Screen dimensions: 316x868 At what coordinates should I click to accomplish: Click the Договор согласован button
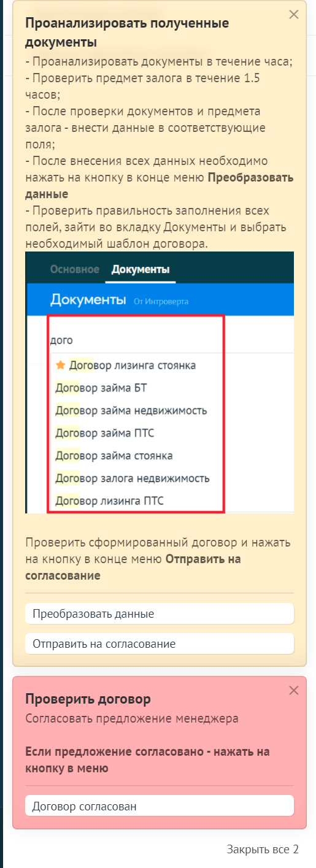[x=160, y=807]
